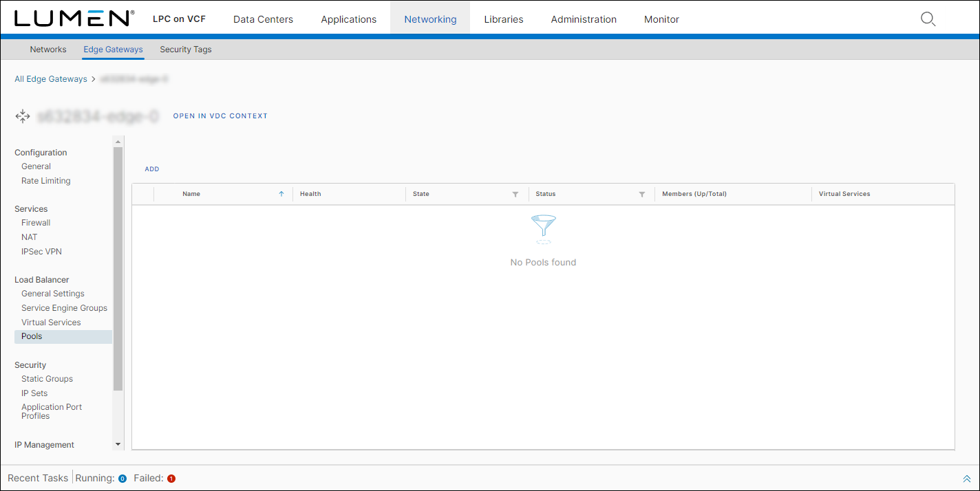Click the IP Management section heading

[45, 445]
